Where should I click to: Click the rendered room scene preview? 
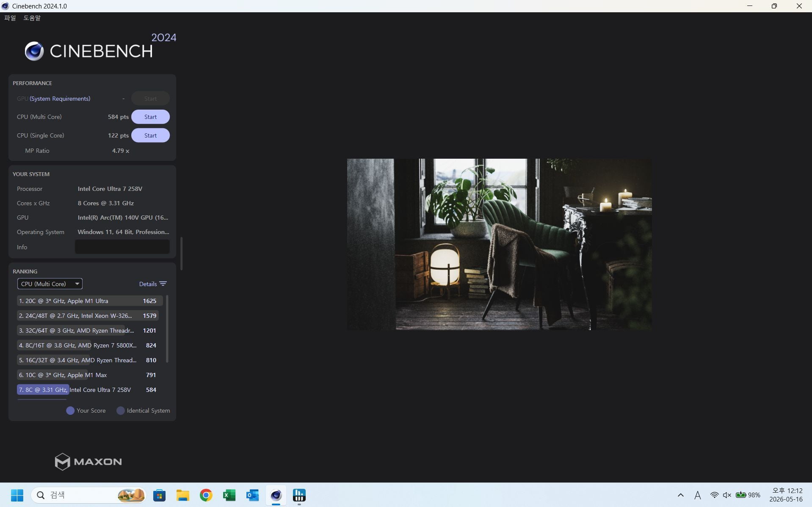[500, 244]
